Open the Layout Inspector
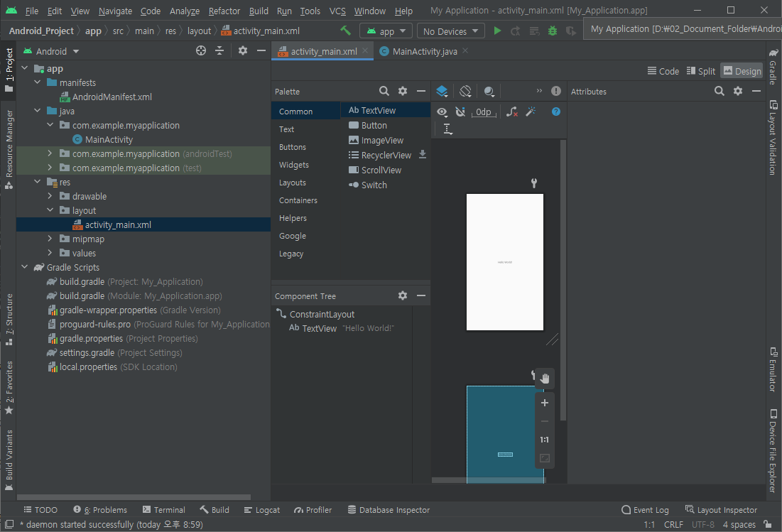Viewport: 782px width, 532px height. [x=721, y=509]
